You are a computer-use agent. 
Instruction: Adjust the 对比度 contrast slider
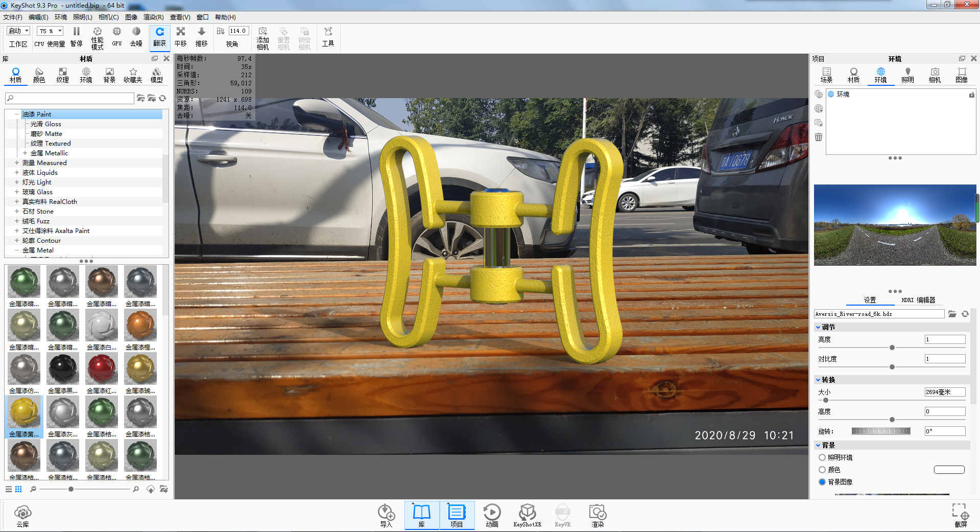click(892, 367)
